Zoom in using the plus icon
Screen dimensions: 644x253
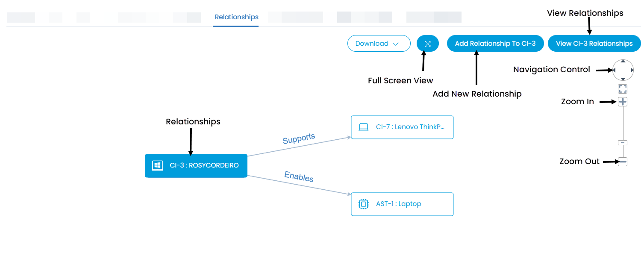click(x=623, y=101)
